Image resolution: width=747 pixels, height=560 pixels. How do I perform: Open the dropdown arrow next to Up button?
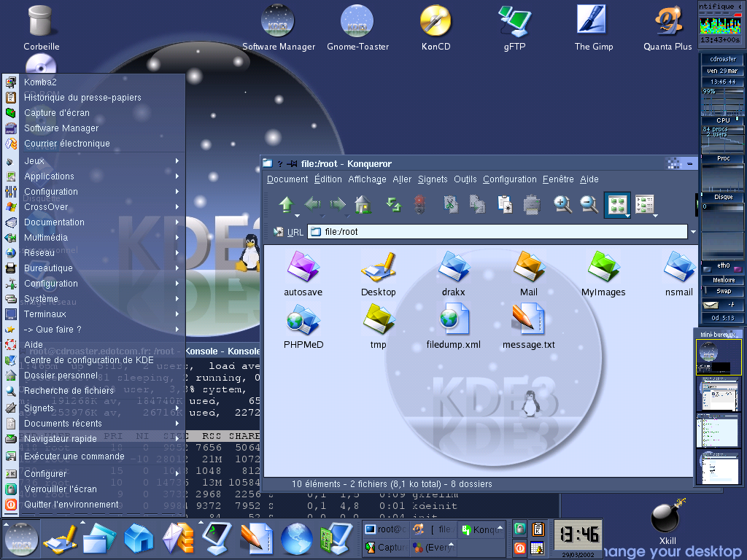(x=298, y=216)
